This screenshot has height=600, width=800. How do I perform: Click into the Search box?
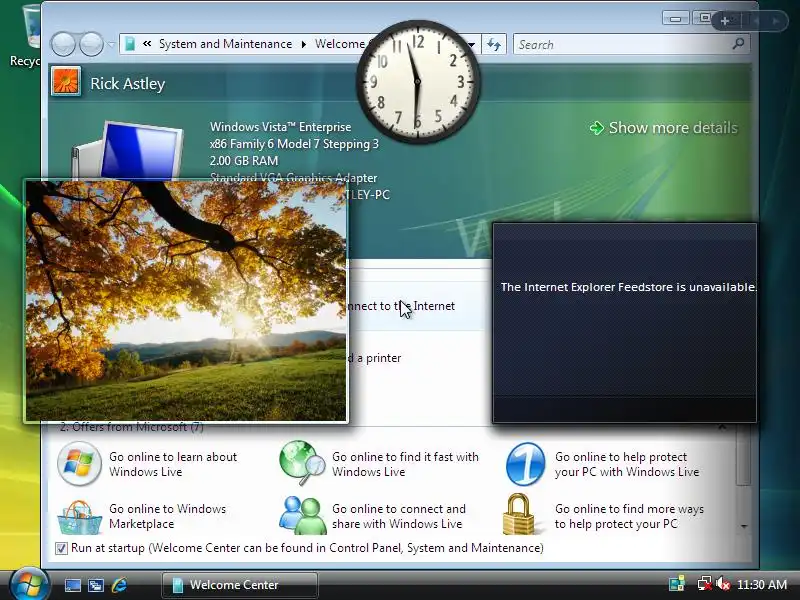point(622,44)
